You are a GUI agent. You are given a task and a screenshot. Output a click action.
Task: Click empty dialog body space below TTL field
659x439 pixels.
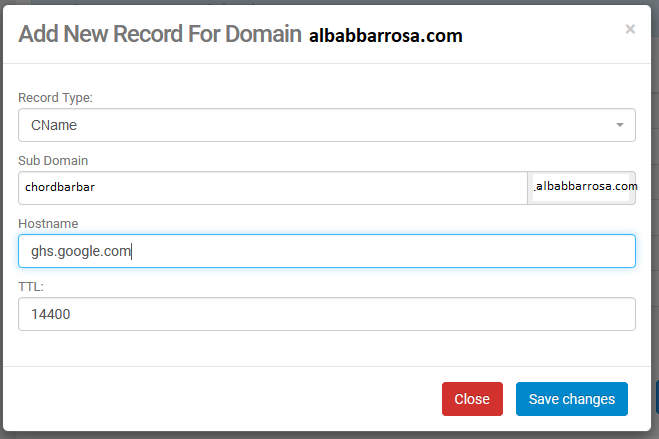pos(327,349)
